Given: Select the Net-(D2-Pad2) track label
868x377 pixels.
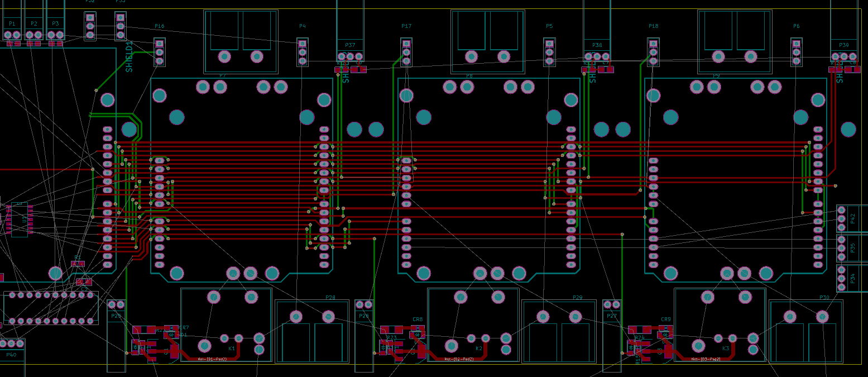Looking at the screenshot, I should click(x=460, y=359).
